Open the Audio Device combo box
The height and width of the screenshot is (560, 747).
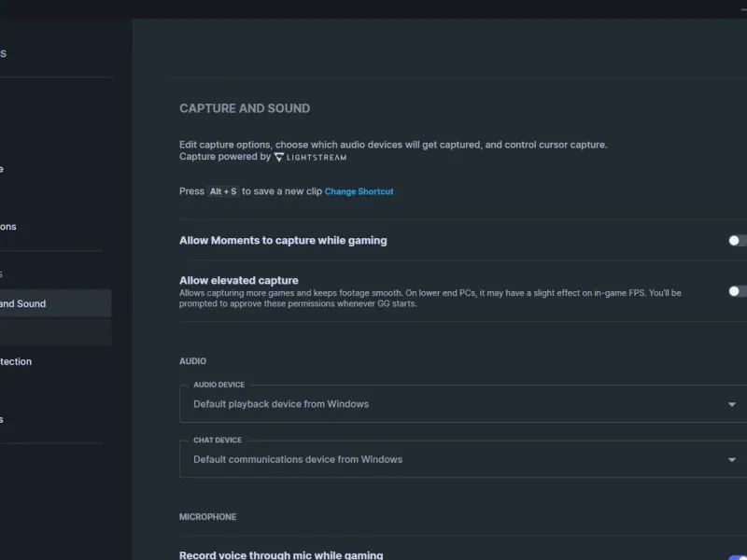click(x=458, y=404)
